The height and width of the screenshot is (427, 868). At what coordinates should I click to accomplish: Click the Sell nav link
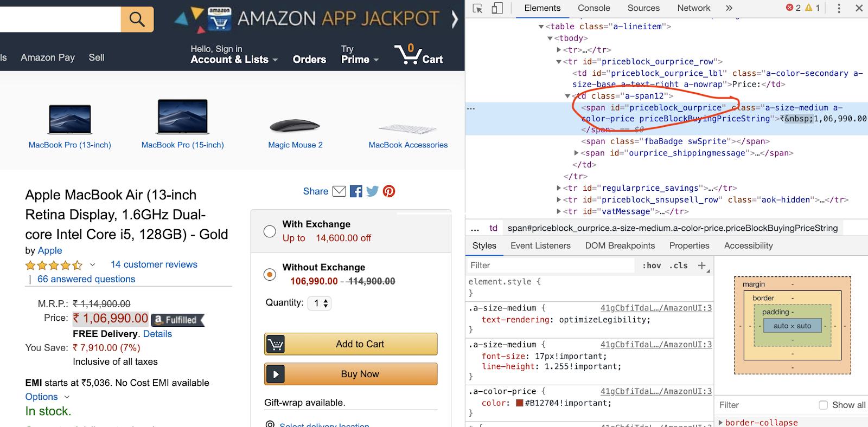[97, 57]
